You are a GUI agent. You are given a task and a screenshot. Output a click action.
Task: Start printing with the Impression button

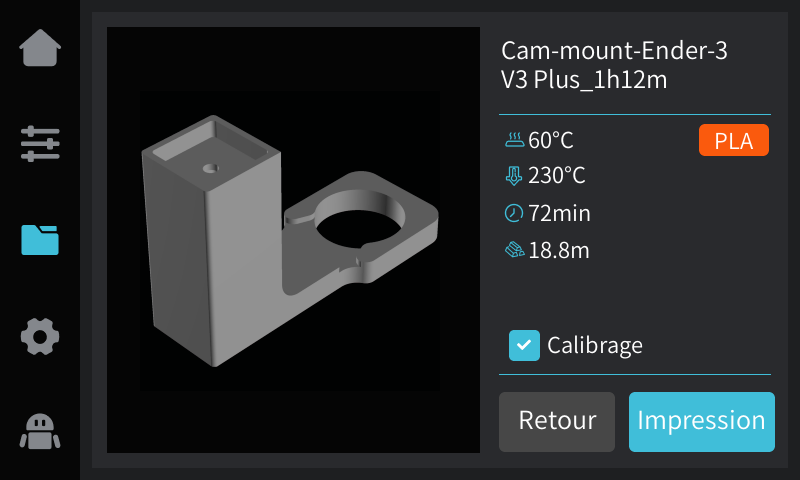702,421
